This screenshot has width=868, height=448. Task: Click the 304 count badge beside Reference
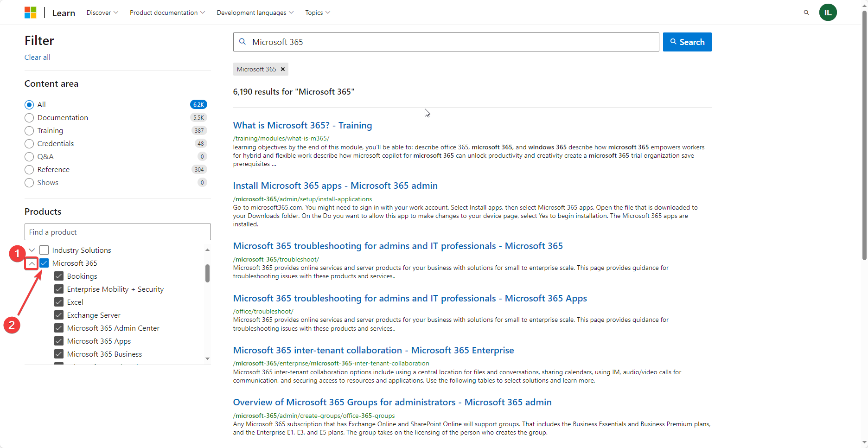pyautogui.click(x=199, y=170)
